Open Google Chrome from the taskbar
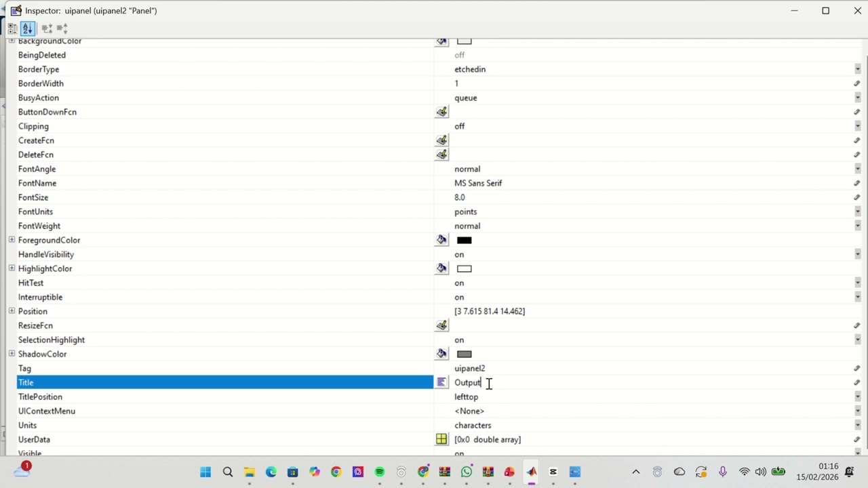Image resolution: width=868 pixels, height=488 pixels. point(336,472)
